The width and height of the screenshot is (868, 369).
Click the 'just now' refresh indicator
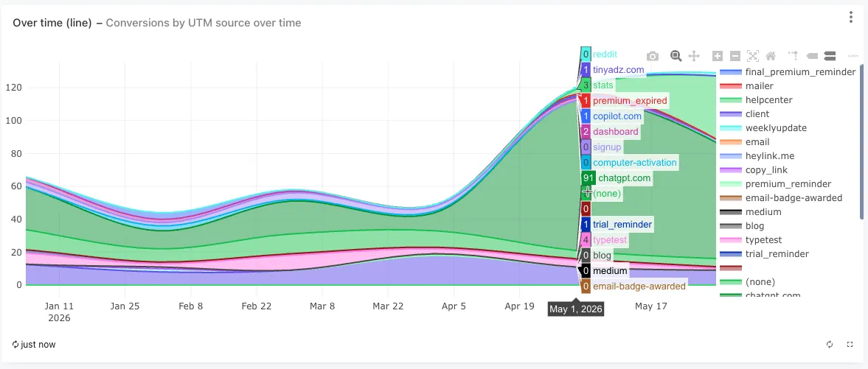point(34,345)
